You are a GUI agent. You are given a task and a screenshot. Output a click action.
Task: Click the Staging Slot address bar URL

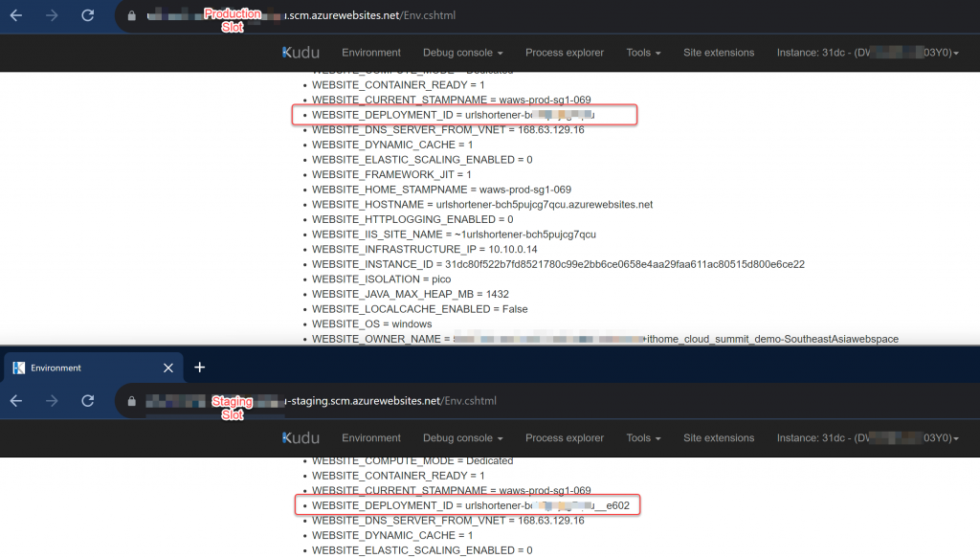point(322,401)
